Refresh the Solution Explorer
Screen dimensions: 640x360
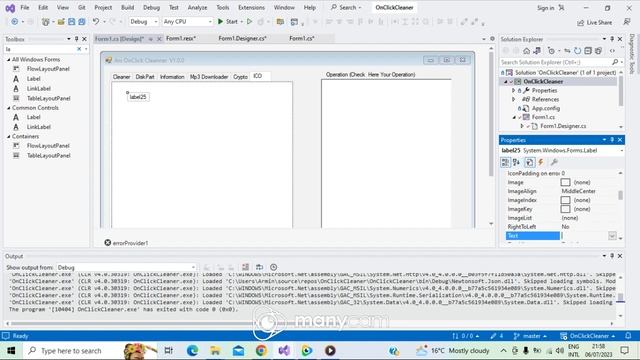[x=578, y=51]
